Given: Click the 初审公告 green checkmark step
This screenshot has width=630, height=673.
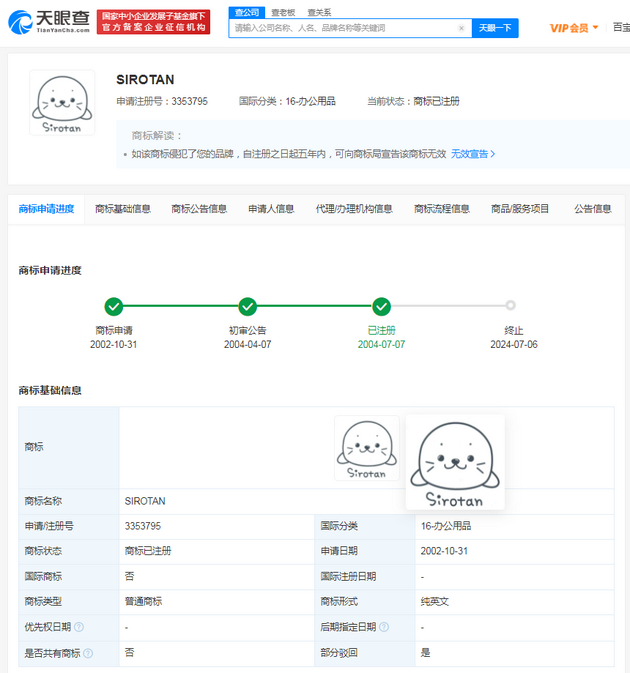Looking at the screenshot, I should coord(248,306).
